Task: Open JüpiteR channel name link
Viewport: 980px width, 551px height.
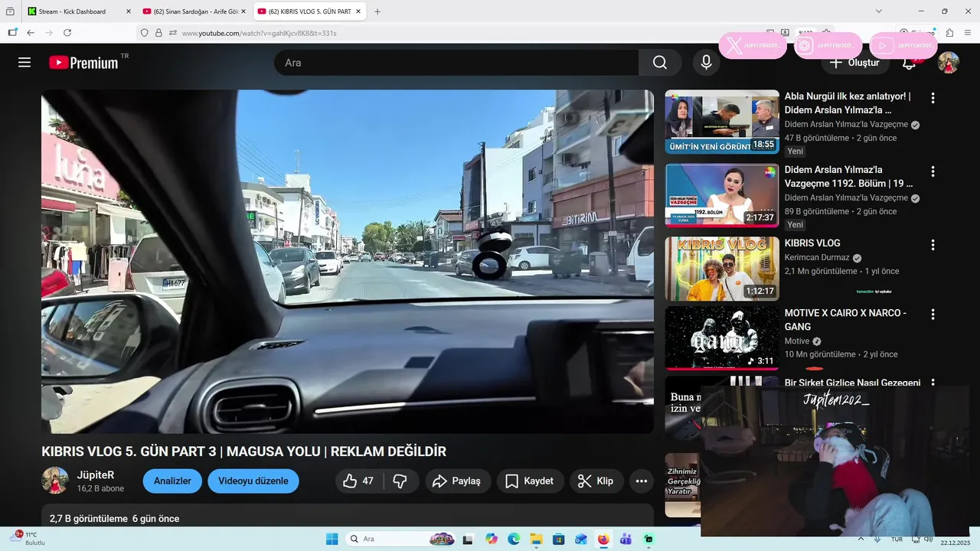Action: [x=96, y=475]
